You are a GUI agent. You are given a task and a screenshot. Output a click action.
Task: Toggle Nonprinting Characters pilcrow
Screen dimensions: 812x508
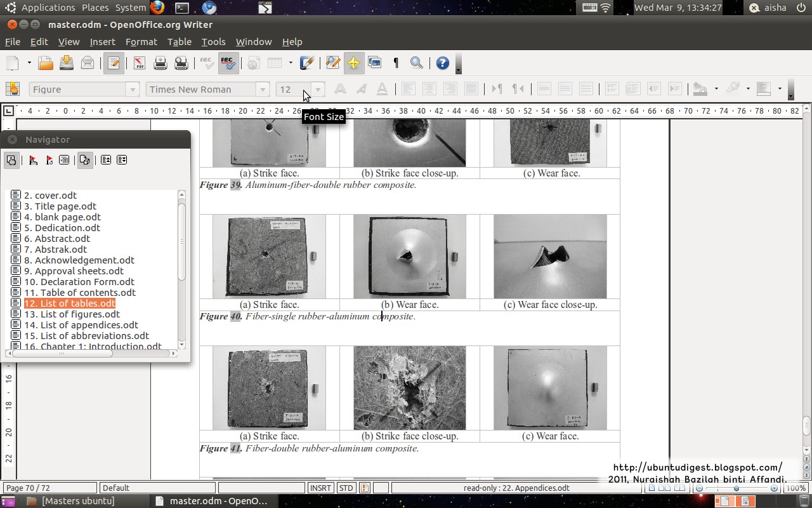[x=396, y=63]
